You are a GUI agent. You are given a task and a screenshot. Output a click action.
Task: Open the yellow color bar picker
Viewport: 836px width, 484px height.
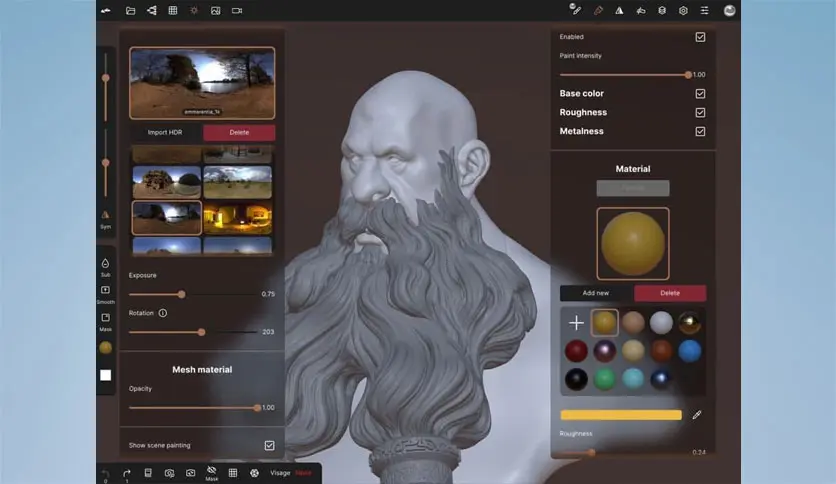[621, 415]
